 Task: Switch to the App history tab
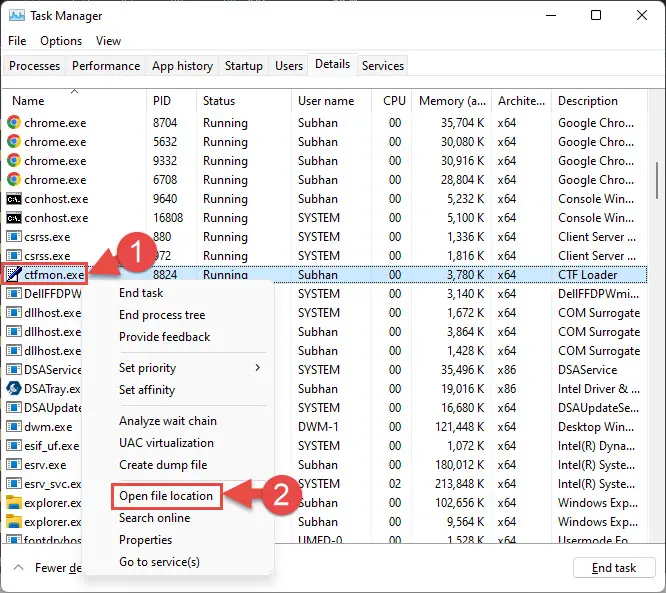pos(182,66)
